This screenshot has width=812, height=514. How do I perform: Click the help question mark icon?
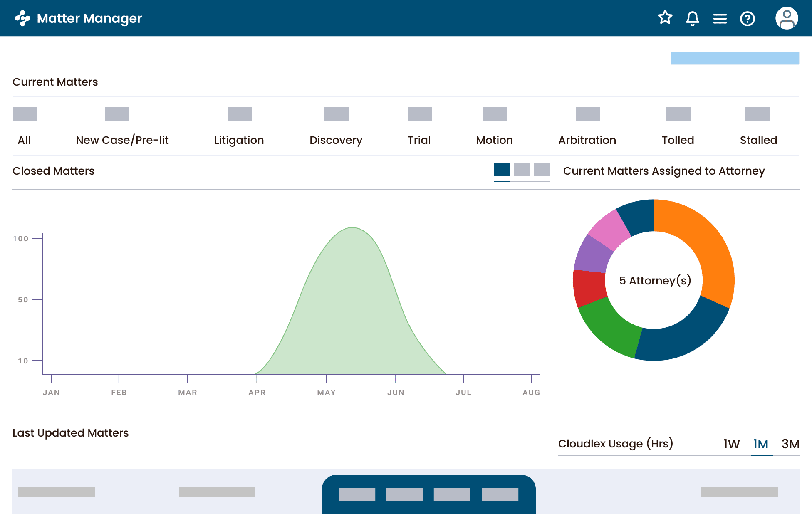(747, 18)
